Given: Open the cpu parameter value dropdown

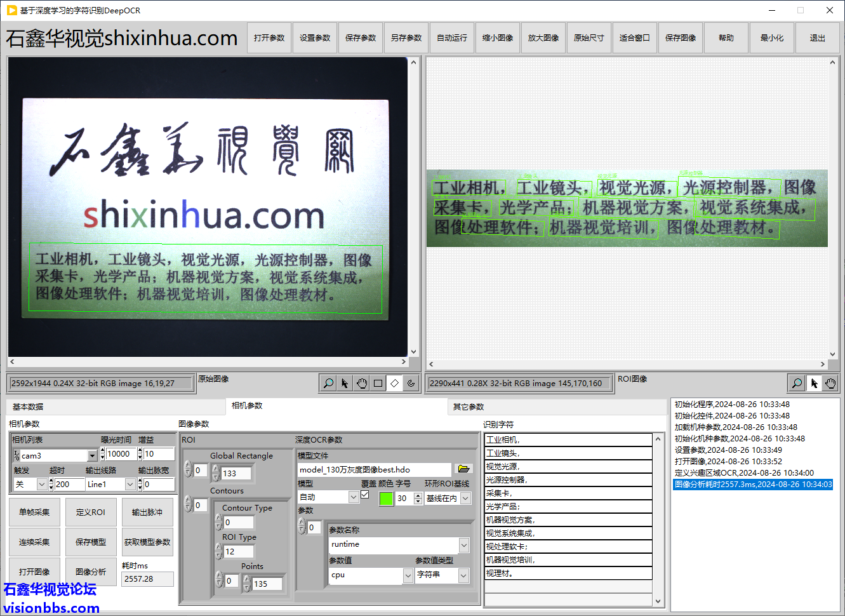Looking at the screenshot, I should [x=408, y=575].
